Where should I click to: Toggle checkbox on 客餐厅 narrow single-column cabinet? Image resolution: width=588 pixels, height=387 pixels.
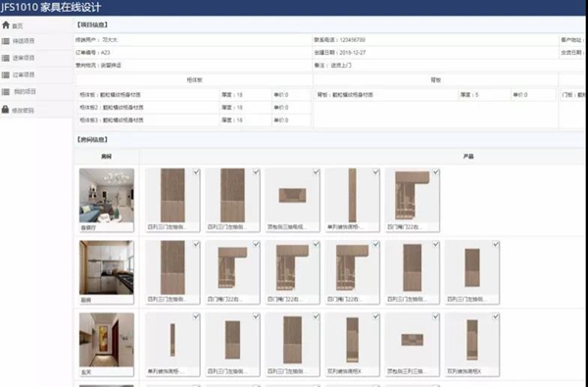point(375,171)
